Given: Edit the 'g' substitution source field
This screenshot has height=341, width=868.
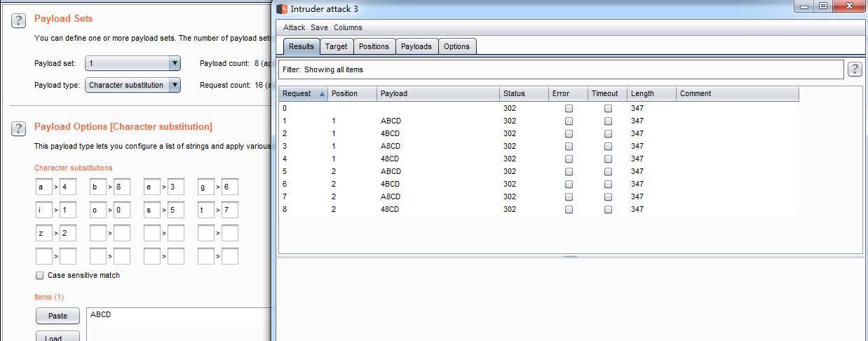Looking at the screenshot, I should (206, 187).
